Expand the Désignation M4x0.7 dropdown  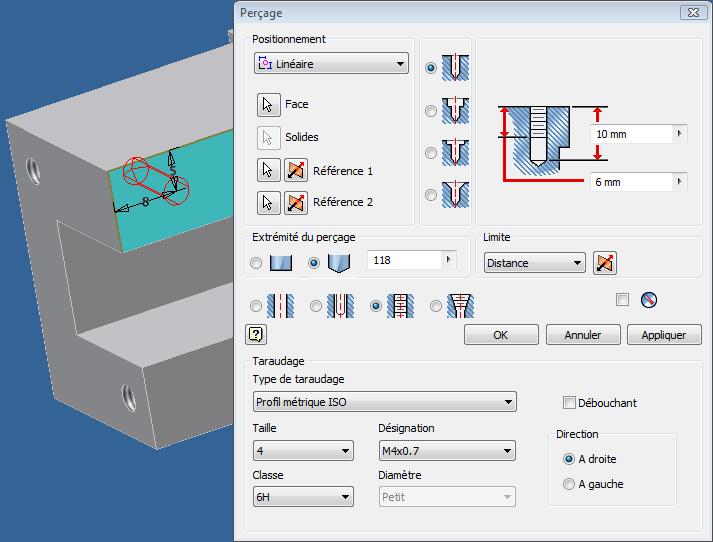coord(447,451)
